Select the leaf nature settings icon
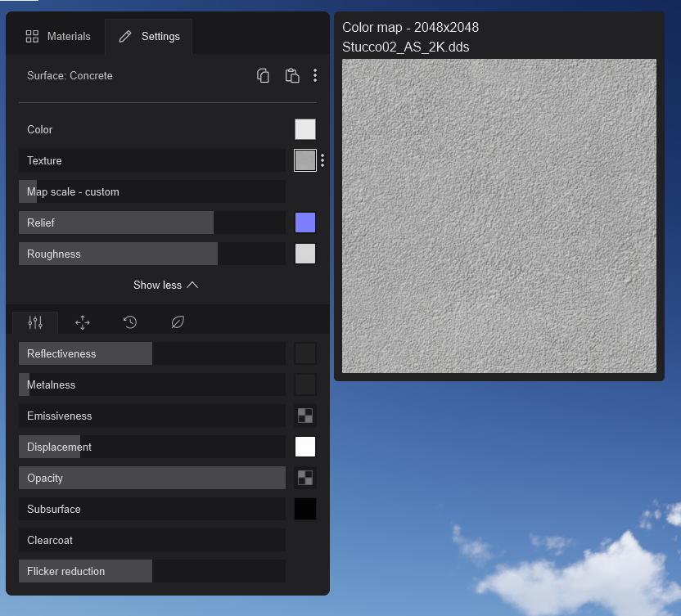 [x=178, y=322]
